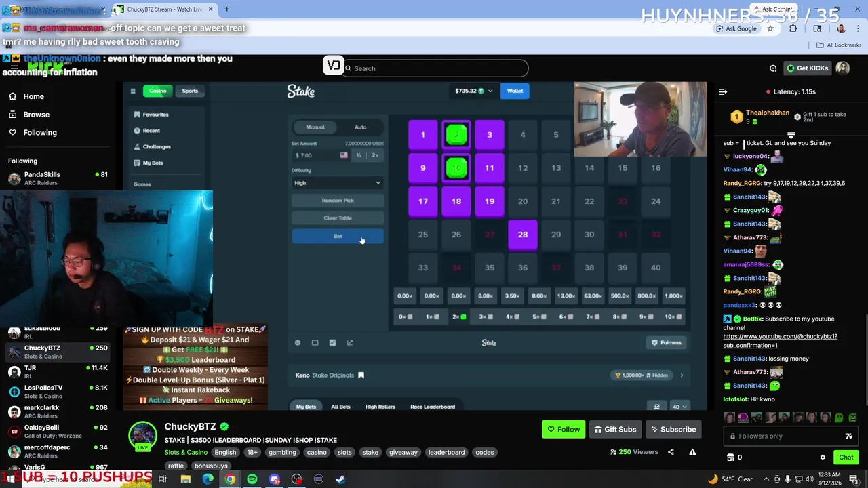This screenshot has width=868, height=488.
Task: Open Steam from the taskbar
Action: (340, 479)
